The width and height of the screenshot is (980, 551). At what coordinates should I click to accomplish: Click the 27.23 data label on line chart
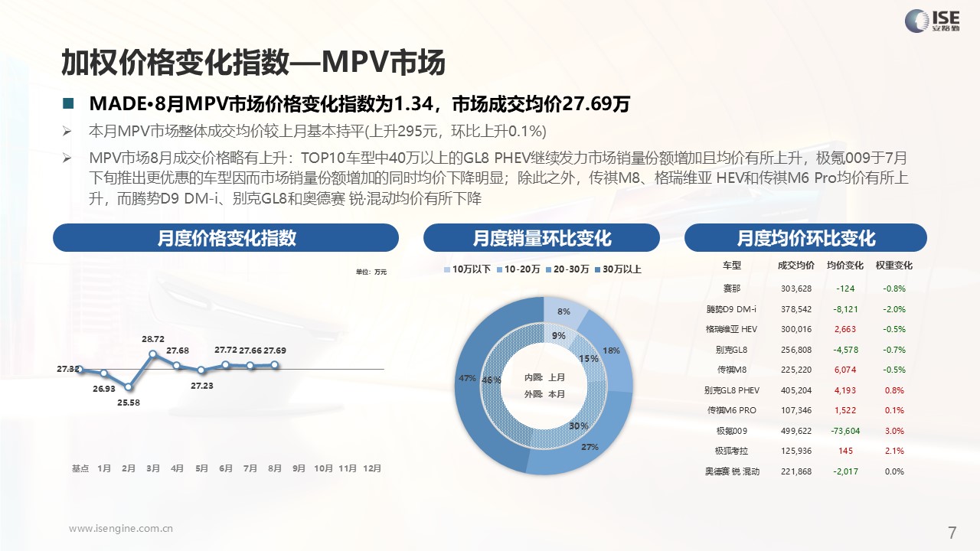[x=202, y=386]
